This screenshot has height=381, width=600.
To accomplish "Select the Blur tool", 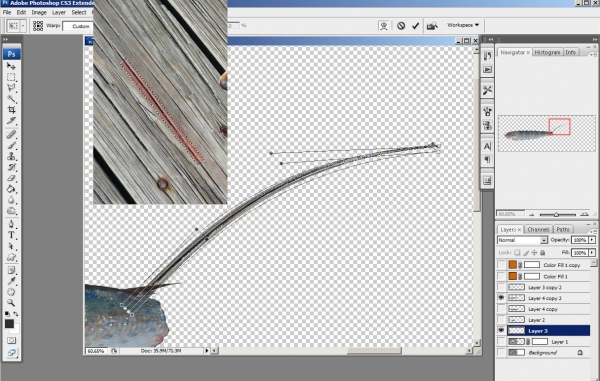I will click(x=11, y=200).
